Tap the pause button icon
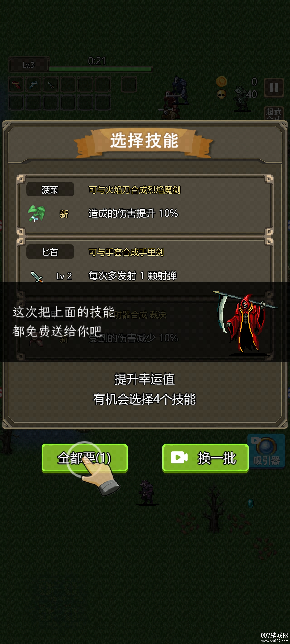 [274, 87]
